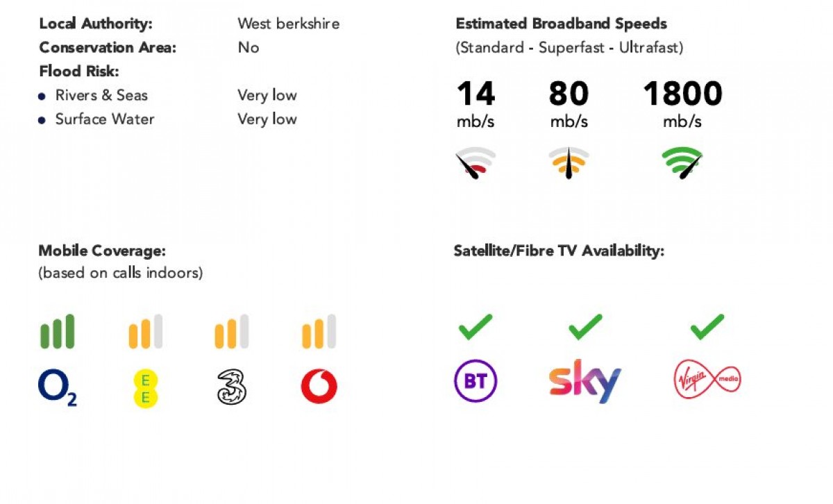Click the Virgin Media logo
The image size is (833, 504).
707,380
